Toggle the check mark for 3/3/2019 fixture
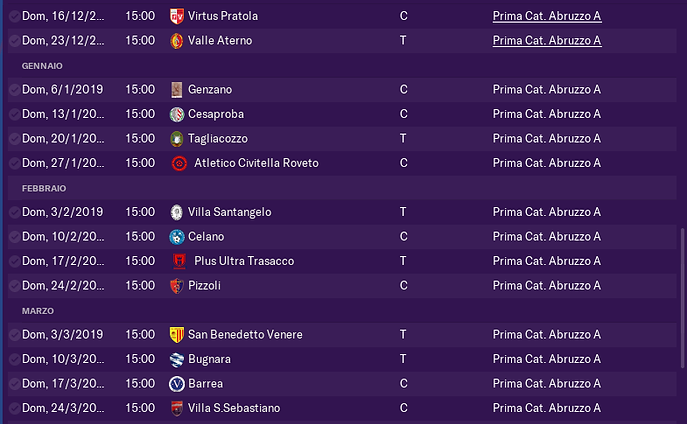 coord(14,335)
